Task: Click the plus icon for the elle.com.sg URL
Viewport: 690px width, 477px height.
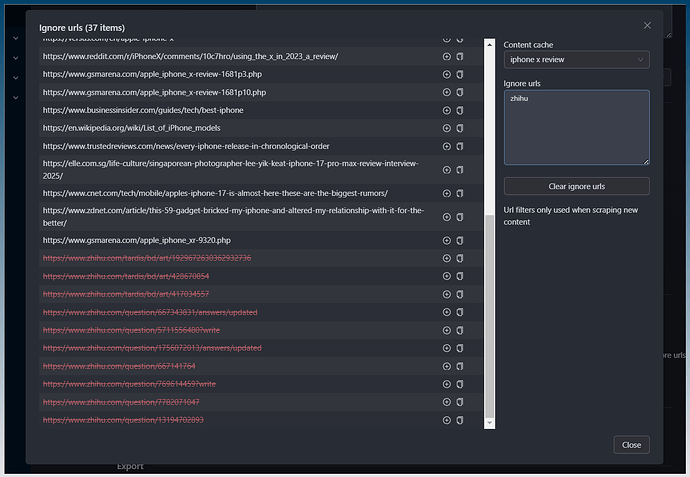Action: (447, 169)
